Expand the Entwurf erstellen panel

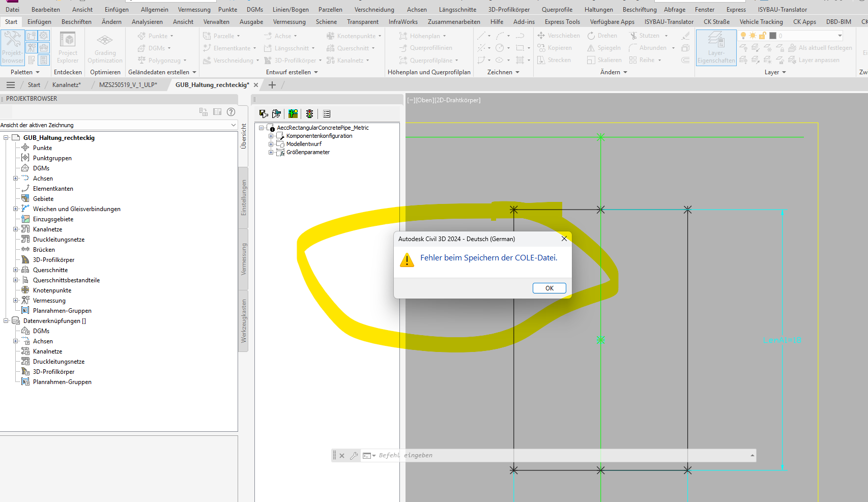click(292, 72)
